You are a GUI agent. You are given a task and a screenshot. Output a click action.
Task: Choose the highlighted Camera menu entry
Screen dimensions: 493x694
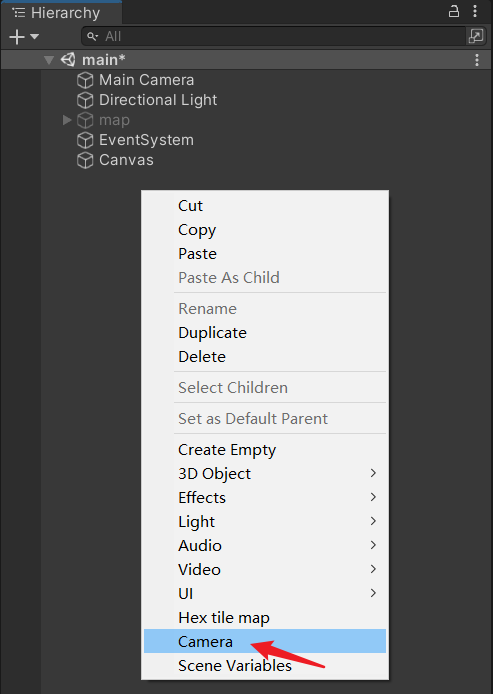265,641
